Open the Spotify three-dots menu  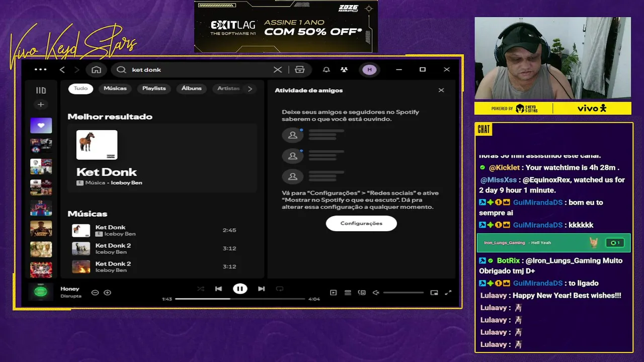tap(40, 70)
